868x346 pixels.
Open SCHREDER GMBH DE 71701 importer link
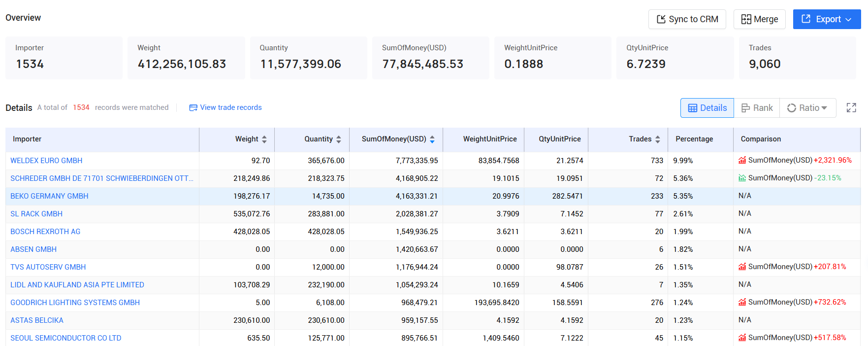pos(102,178)
